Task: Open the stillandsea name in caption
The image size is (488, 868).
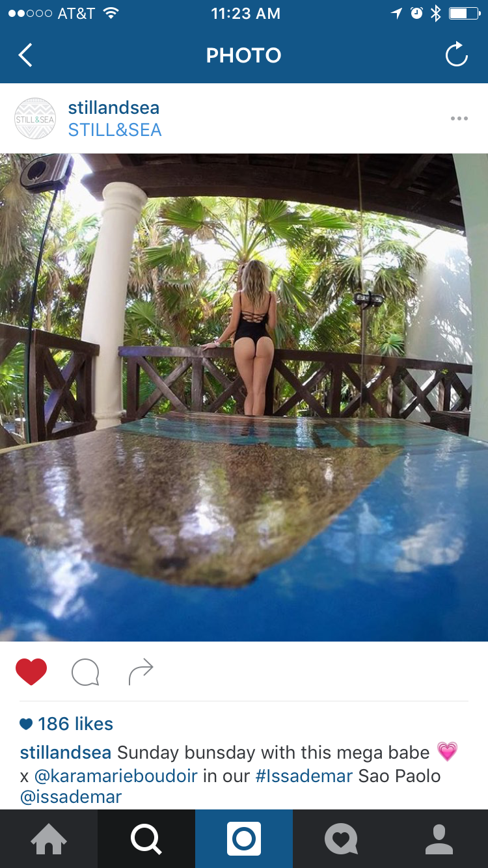Action: (66, 753)
